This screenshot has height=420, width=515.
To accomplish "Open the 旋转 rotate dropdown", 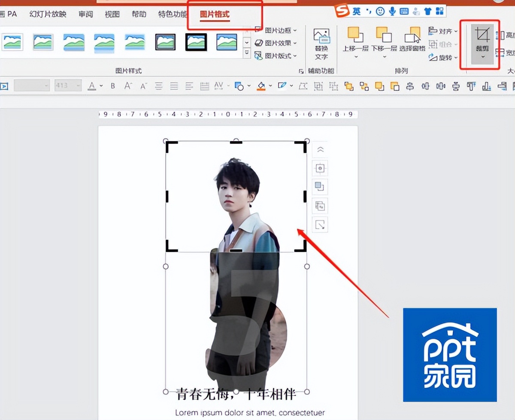I will [443, 57].
